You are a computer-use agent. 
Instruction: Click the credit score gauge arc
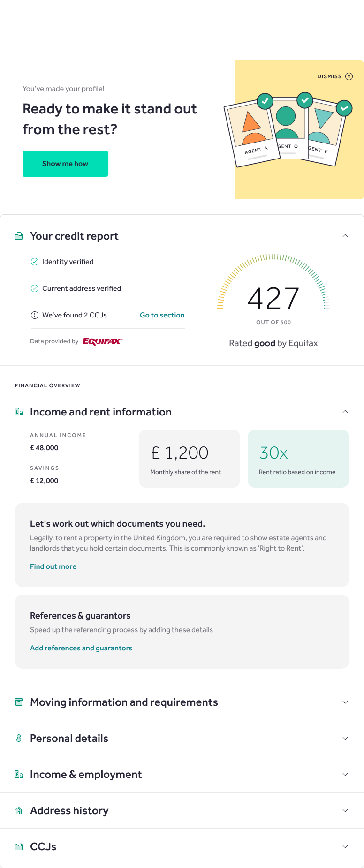pyautogui.click(x=273, y=280)
